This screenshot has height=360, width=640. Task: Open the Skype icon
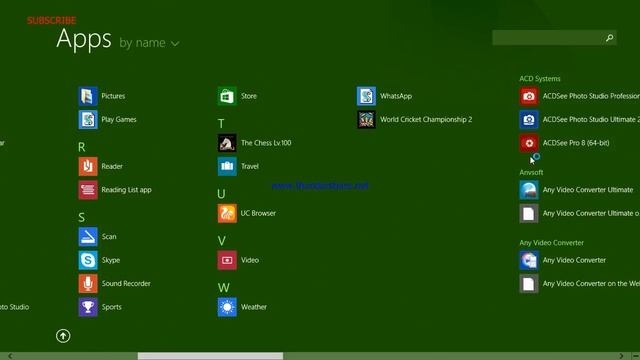[88, 260]
